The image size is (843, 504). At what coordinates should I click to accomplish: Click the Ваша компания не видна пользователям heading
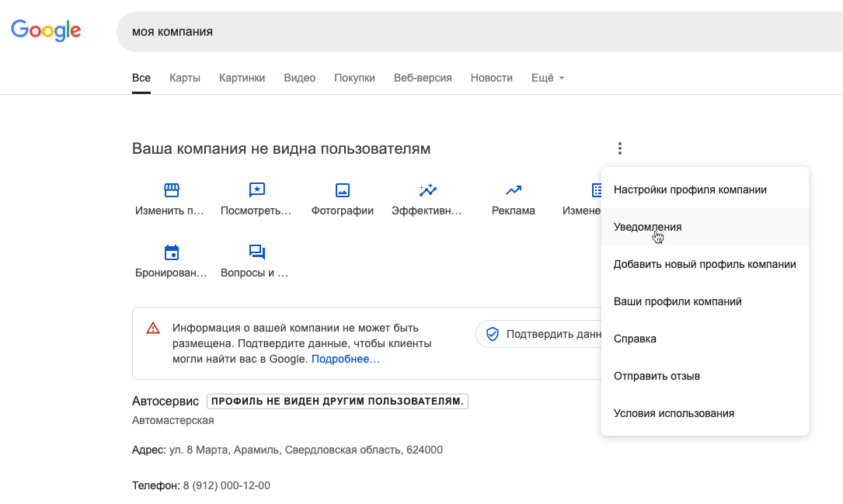coord(281,148)
